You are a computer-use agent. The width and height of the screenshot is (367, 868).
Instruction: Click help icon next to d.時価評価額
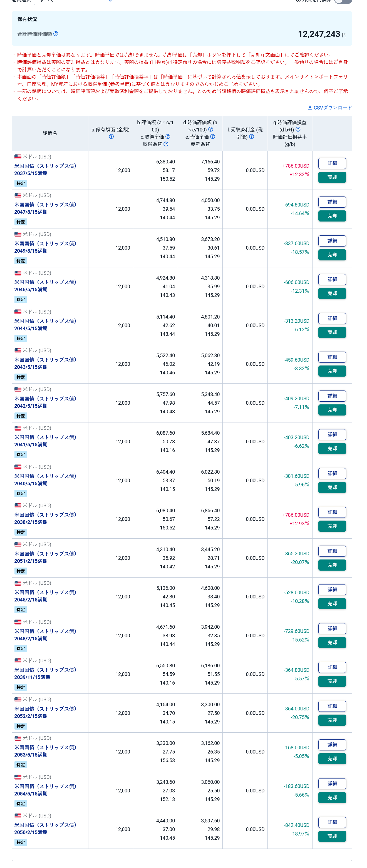point(211,130)
